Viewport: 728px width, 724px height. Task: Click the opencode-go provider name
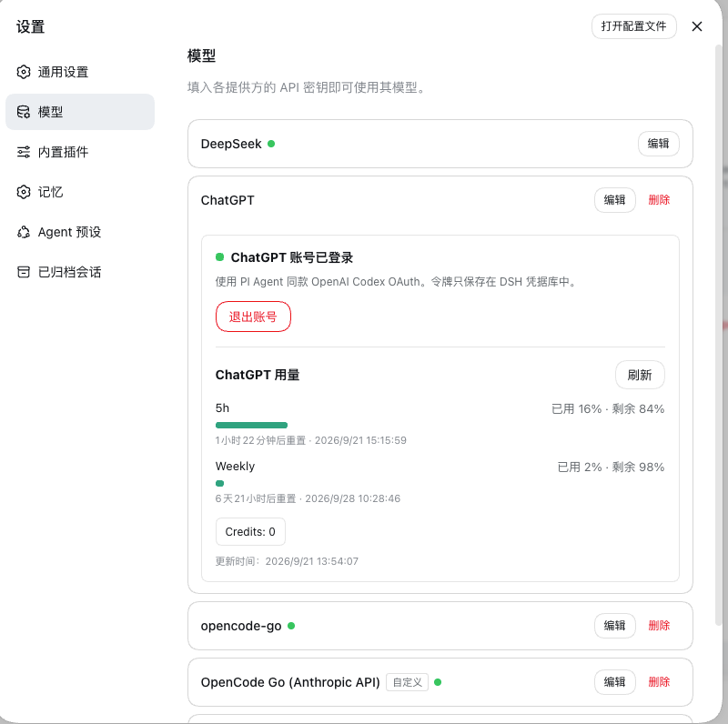coord(241,626)
